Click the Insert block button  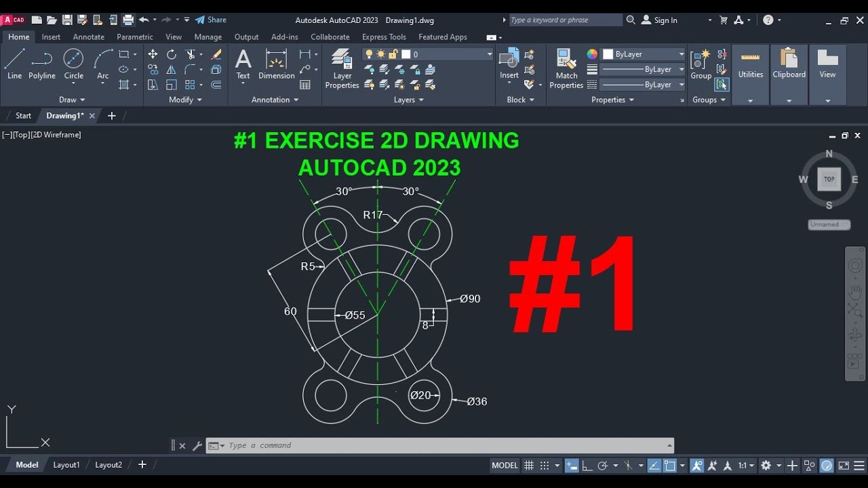[509, 64]
